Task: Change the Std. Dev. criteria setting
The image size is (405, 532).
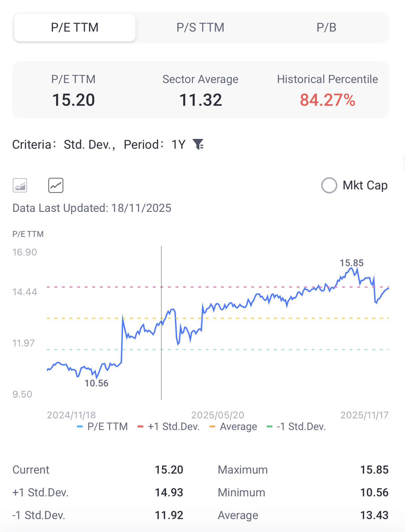Action: pyautogui.click(x=89, y=145)
